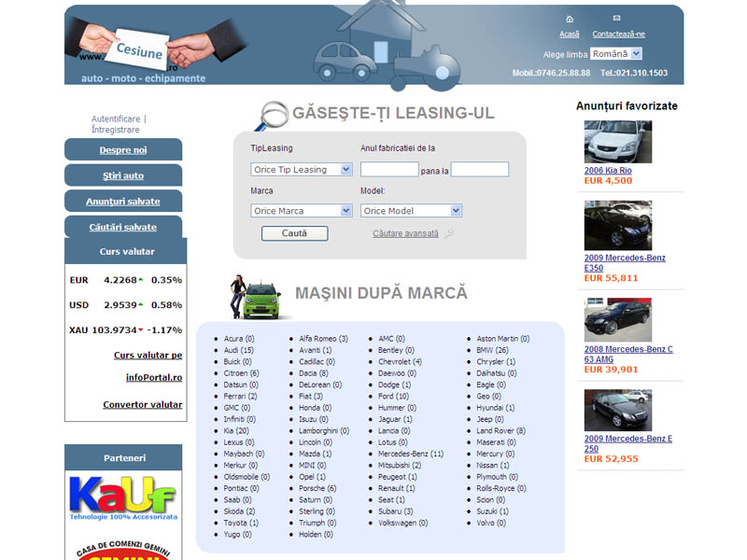The image size is (747, 560).
Task: Select the Mitsubishi (2) brand
Action: pyautogui.click(x=400, y=465)
